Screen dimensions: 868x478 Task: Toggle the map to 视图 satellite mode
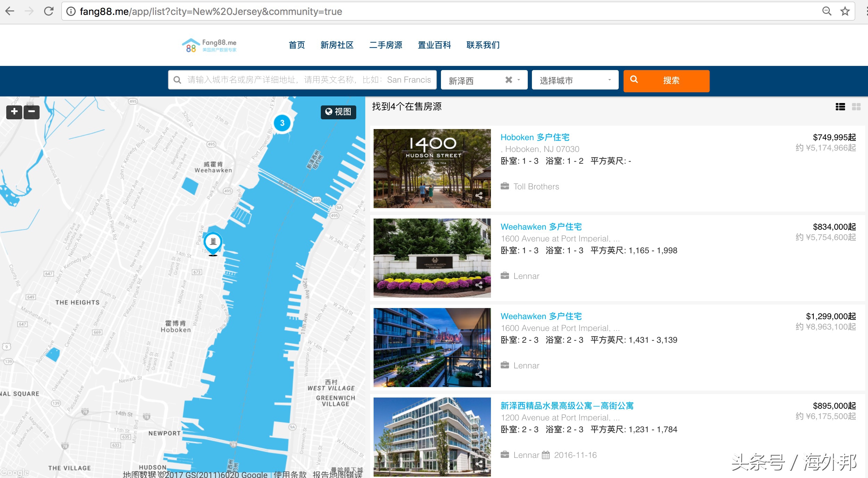338,112
